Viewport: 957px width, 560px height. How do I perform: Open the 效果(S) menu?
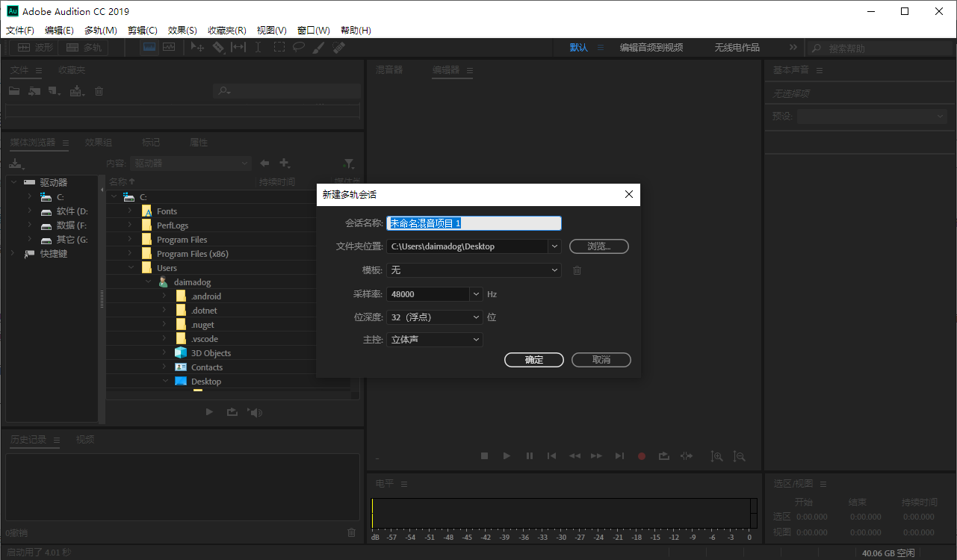point(182,31)
